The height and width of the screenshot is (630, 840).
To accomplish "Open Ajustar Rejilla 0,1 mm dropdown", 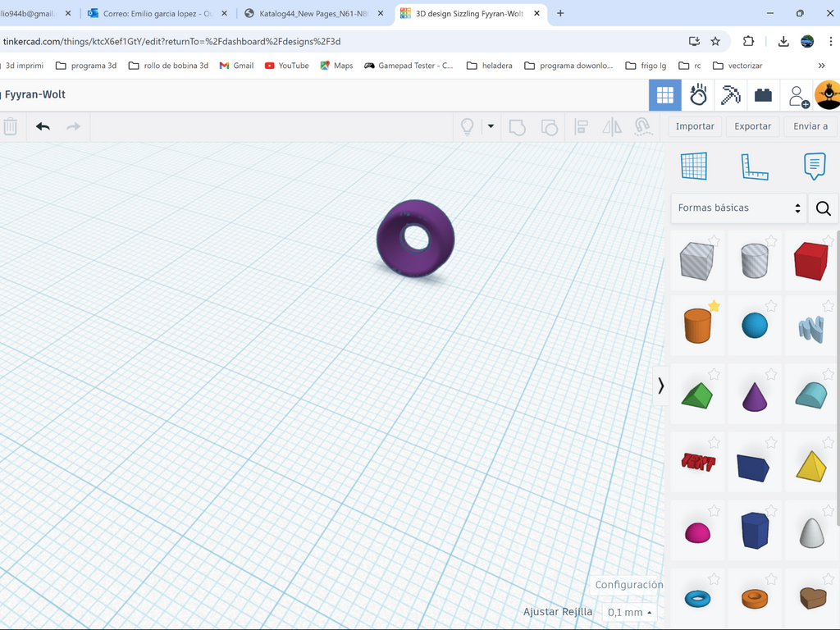I will tap(629, 612).
